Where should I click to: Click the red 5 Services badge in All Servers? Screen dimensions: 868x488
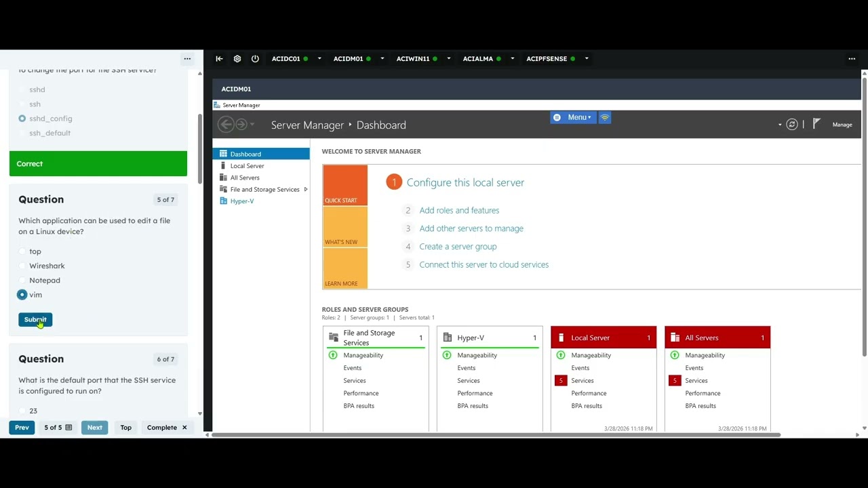[675, 380]
